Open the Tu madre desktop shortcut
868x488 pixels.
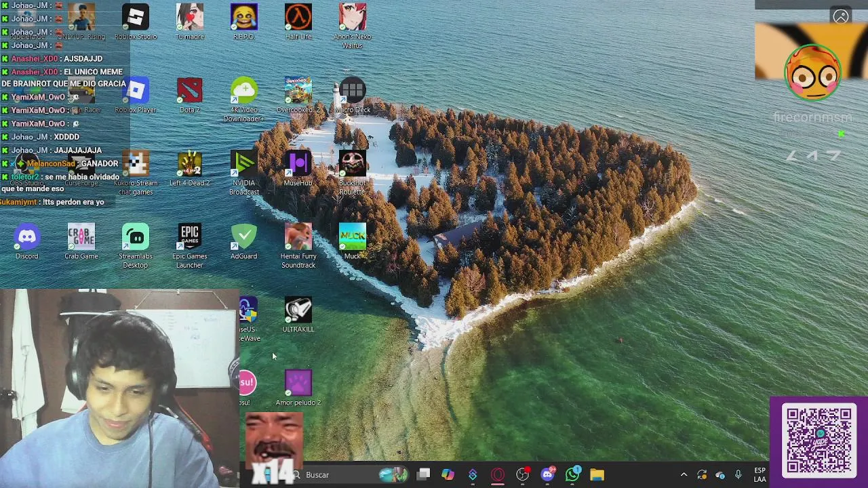(190, 22)
